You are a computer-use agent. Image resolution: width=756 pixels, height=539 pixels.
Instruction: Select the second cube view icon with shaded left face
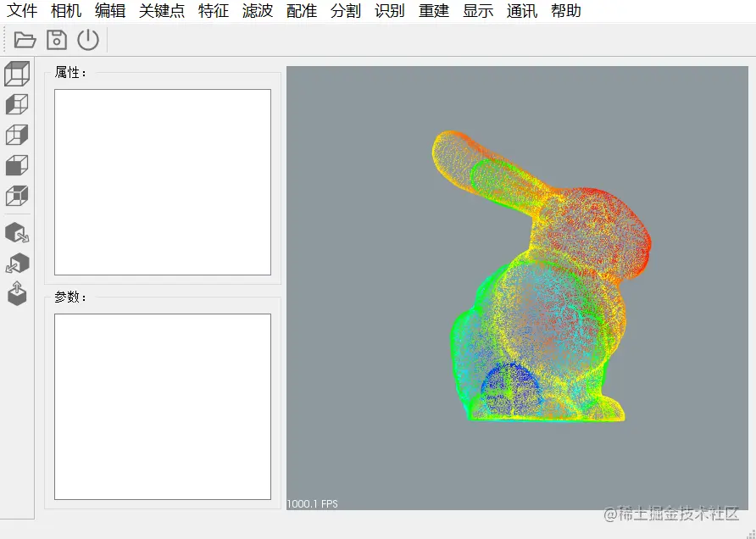(17, 104)
